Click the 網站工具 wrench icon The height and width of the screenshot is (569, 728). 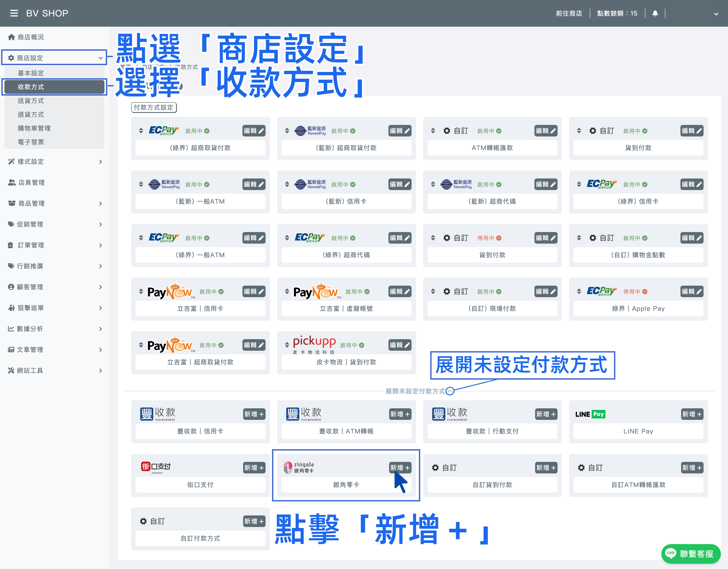11,370
